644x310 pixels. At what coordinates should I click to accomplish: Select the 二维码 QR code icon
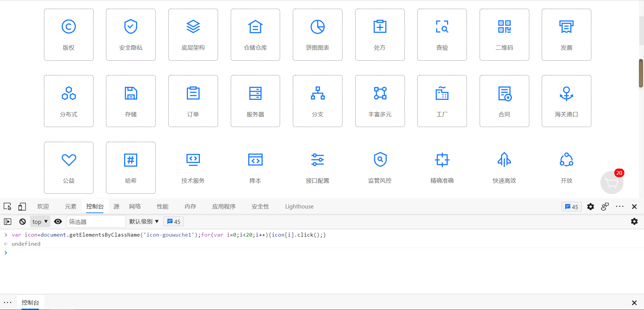[504, 27]
